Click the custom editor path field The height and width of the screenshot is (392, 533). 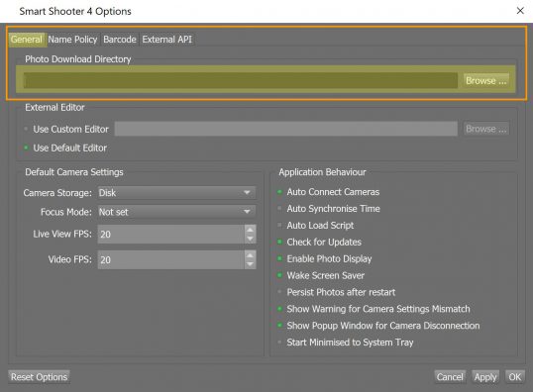click(286, 129)
